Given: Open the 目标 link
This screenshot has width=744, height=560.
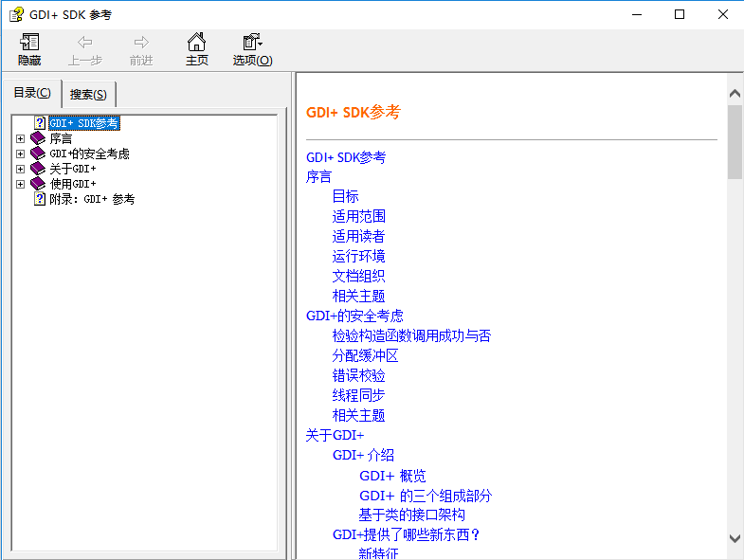Looking at the screenshot, I should tap(345, 196).
